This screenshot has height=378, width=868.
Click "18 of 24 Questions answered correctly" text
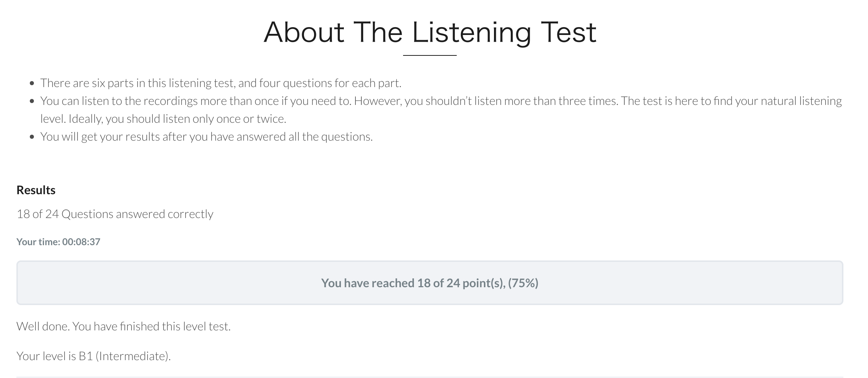click(115, 214)
